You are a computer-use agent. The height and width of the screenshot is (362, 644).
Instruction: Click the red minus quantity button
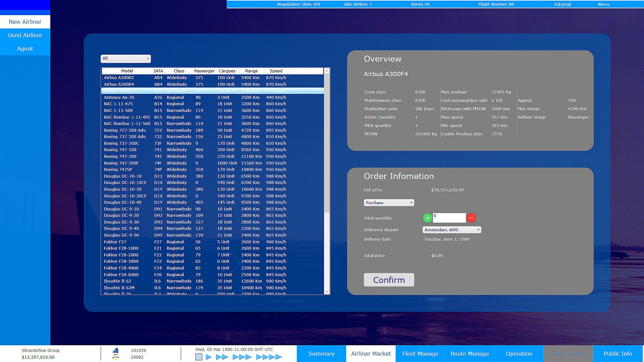tap(471, 218)
